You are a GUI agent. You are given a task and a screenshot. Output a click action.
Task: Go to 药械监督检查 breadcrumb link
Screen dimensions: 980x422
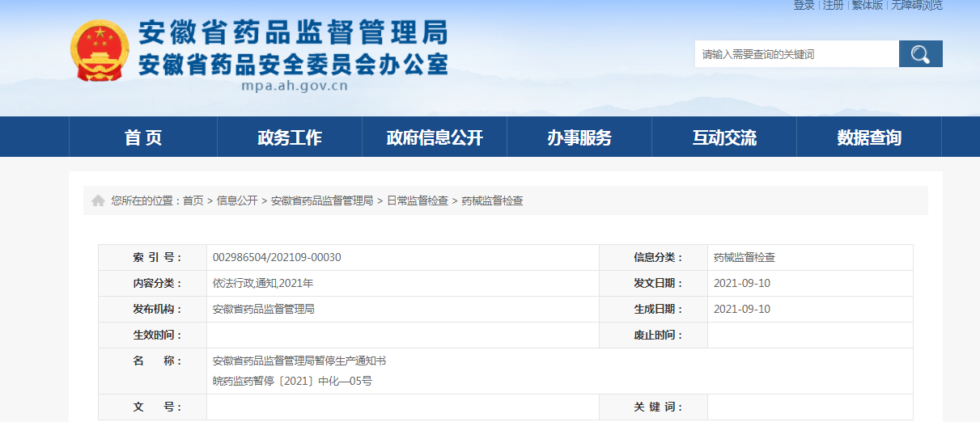[493, 200]
